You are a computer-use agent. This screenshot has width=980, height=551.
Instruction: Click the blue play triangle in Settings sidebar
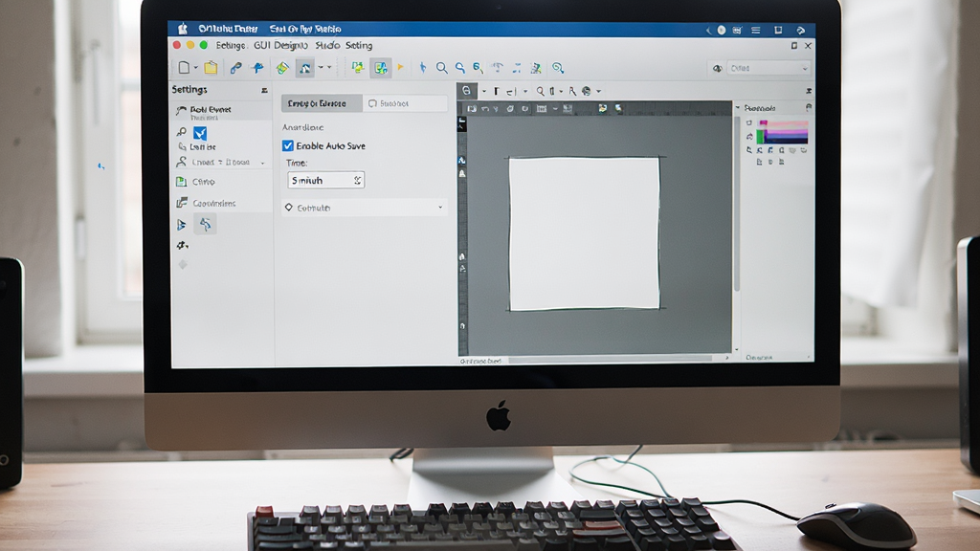pyautogui.click(x=181, y=225)
